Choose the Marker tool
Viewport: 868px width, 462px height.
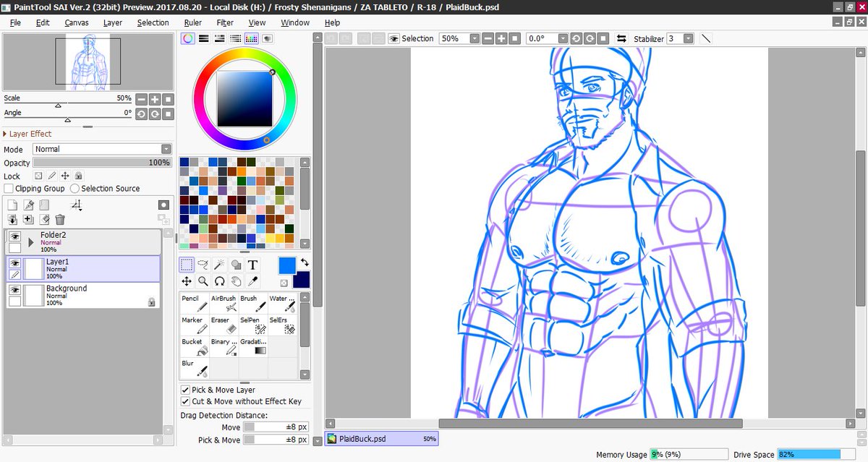[x=194, y=325]
